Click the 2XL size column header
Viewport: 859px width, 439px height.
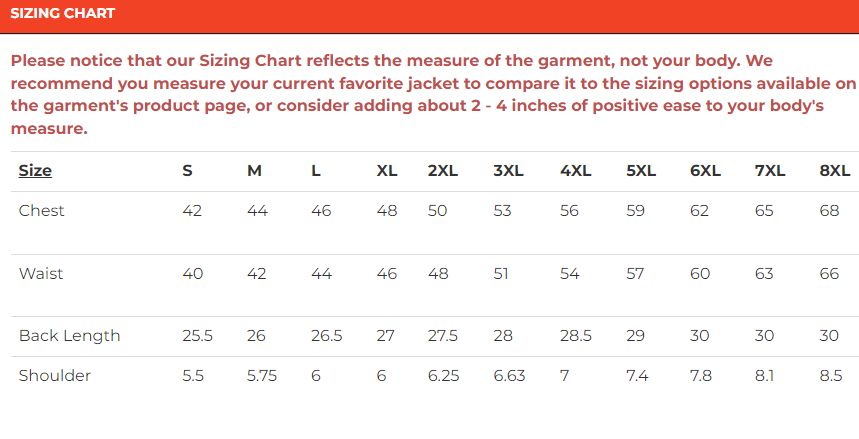(x=442, y=170)
